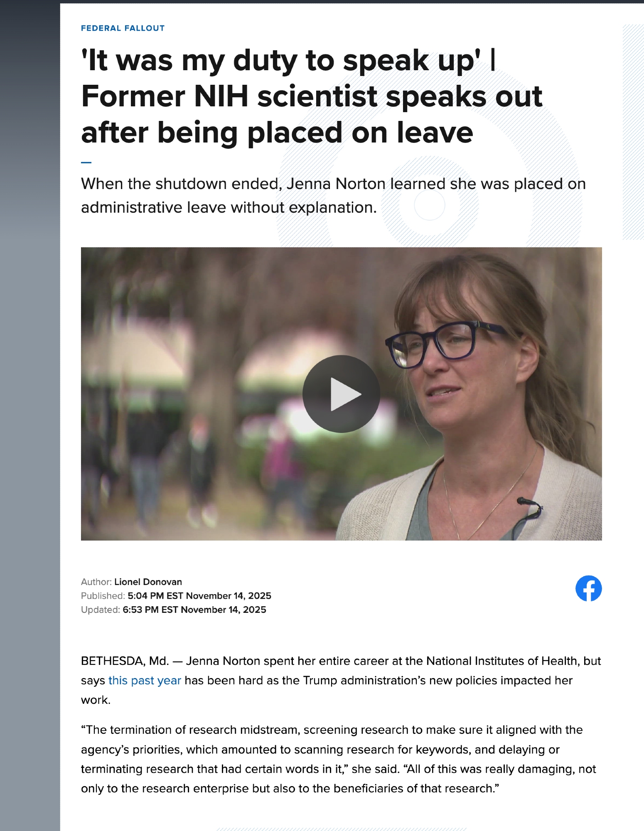The height and width of the screenshot is (831, 644).
Task: Click the "Updated:" label
Action: (x=101, y=610)
